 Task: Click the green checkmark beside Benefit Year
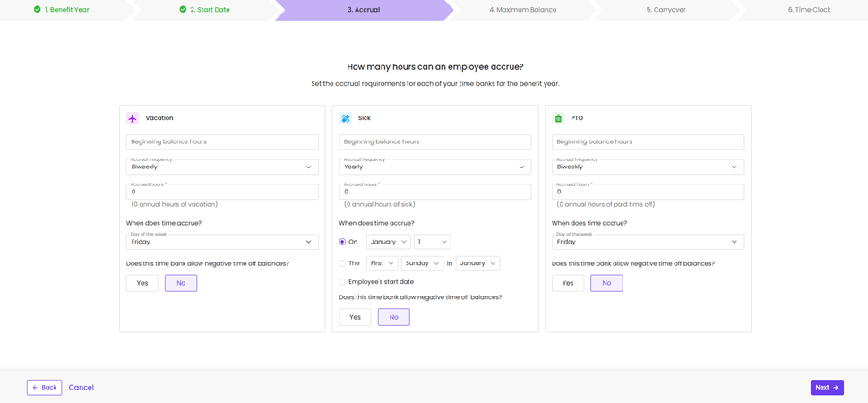pos(37,10)
